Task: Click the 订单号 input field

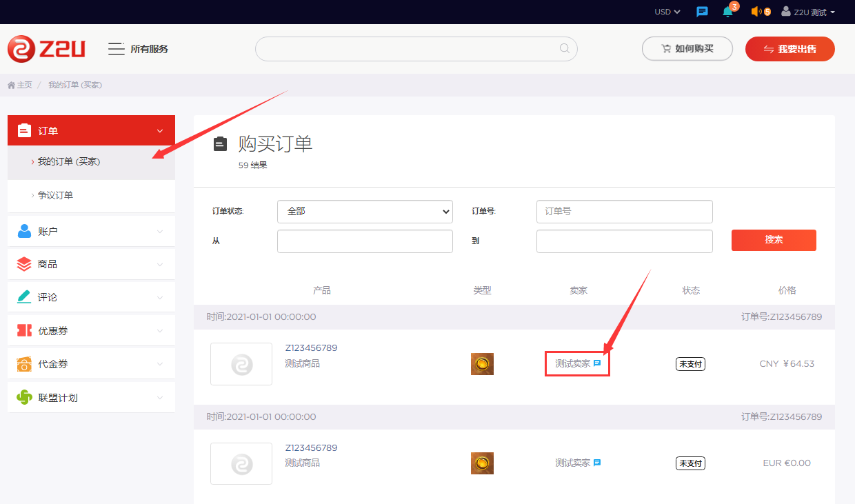Action: [624, 211]
